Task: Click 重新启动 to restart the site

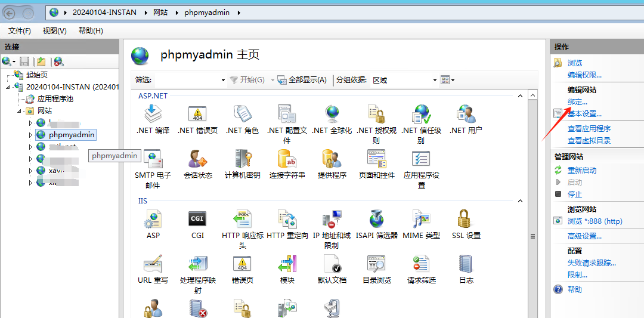Action: point(582,171)
